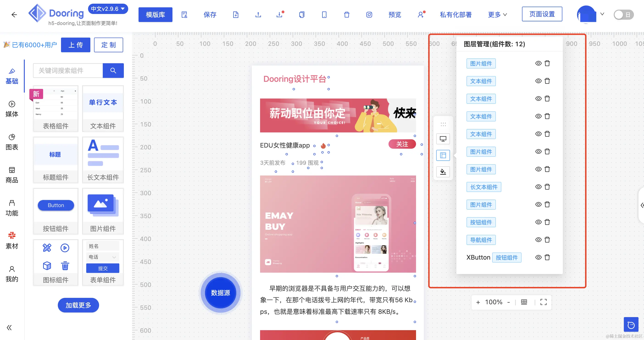Open the upload icon in top toolbar
Image resolution: width=644 pixels, height=340 pixels.
click(258, 15)
